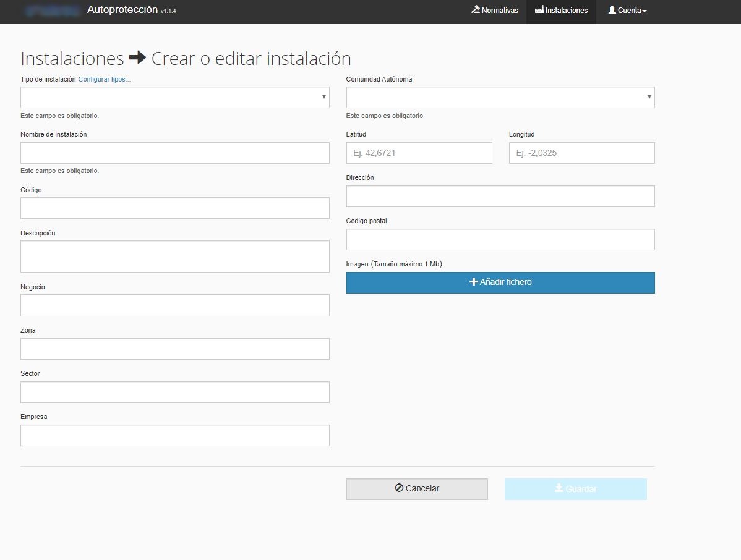Screen dimensions: 741x560
Task: Click the user icon beside Cuenta
Action: pyautogui.click(x=612, y=11)
